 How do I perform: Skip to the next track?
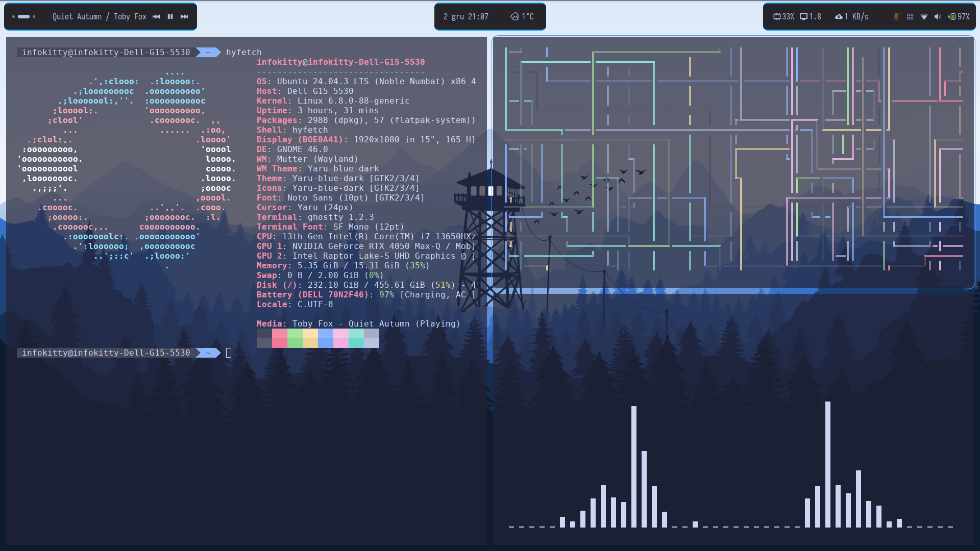[184, 16]
